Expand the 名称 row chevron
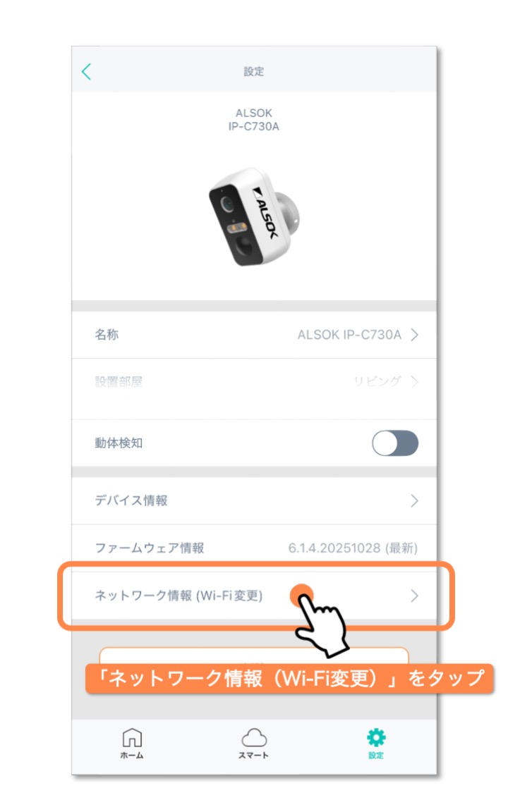The height and width of the screenshot is (812, 508). [414, 335]
